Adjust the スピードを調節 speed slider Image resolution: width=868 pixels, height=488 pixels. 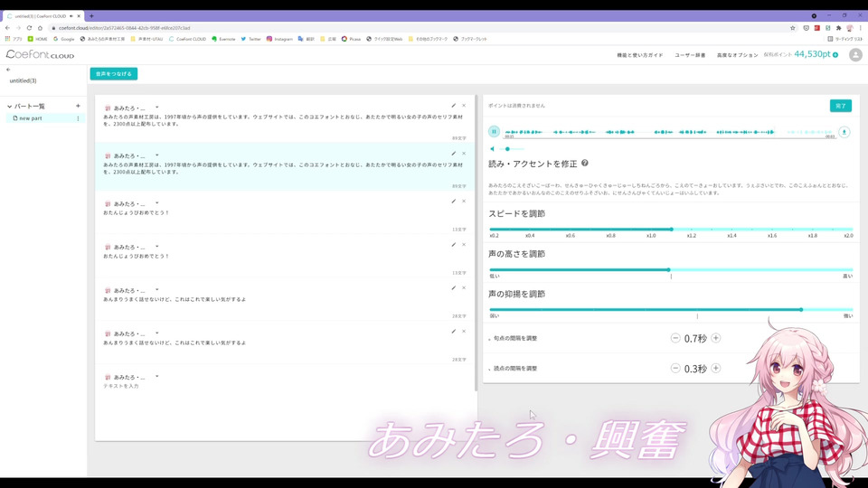pyautogui.click(x=671, y=229)
